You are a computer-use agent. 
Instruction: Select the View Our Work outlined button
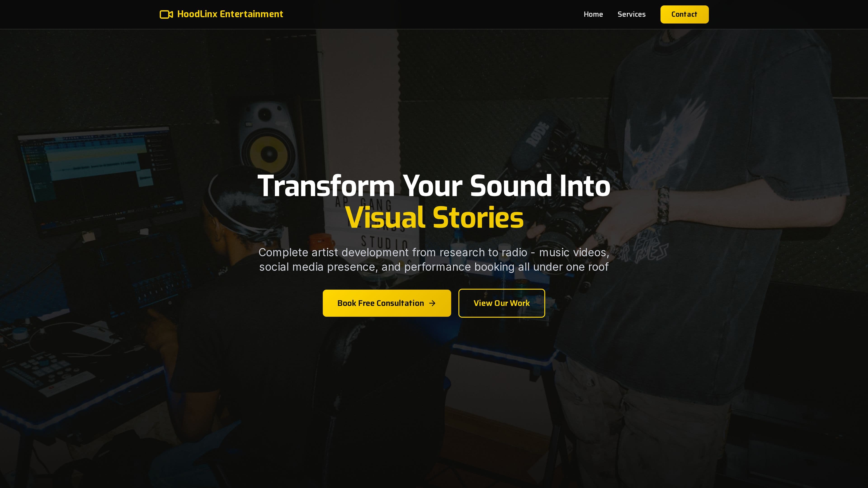pyautogui.click(x=501, y=303)
